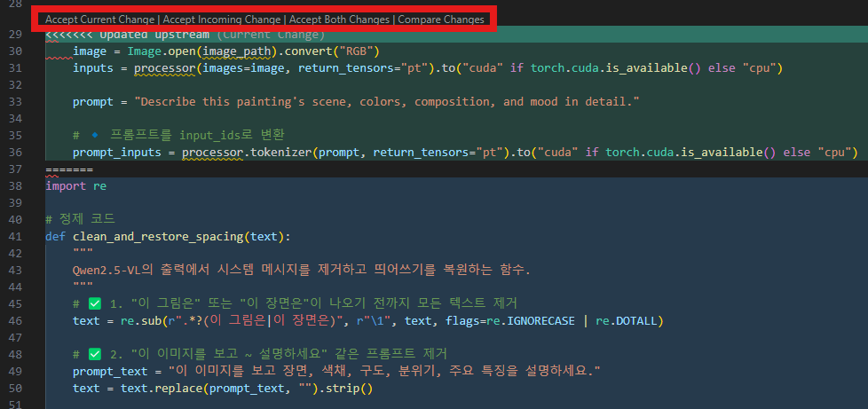Place cursor on the "=======" separator line

(69, 169)
